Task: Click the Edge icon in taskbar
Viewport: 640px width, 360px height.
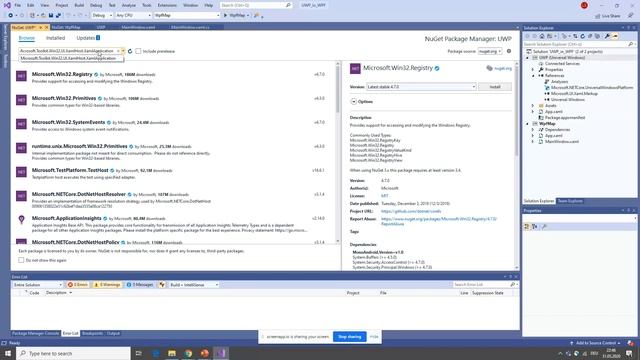Action: click(156, 353)
